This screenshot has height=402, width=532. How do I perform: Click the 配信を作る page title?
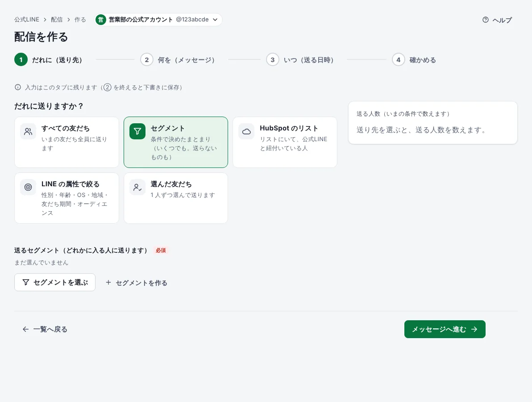[41, 37]
